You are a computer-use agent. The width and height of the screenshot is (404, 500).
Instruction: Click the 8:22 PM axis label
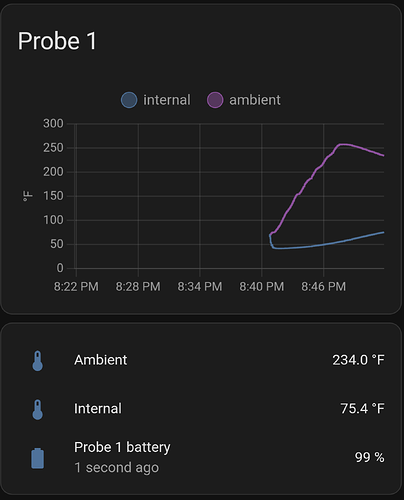(76, 287)
